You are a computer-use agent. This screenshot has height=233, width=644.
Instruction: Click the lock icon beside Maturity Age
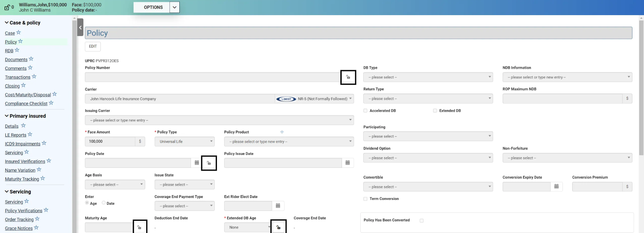[139, 227]
